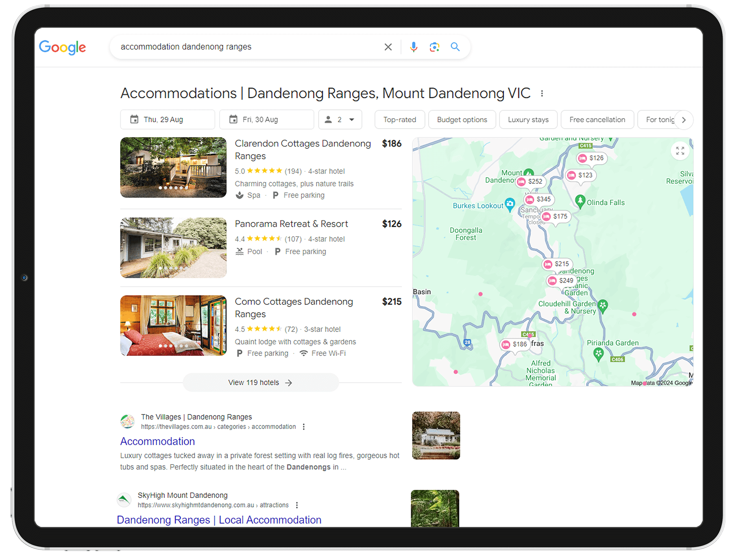Apply the Free cancellation filter chip
The width and height of the screenshot is (732, 560).
coord(597,120)
